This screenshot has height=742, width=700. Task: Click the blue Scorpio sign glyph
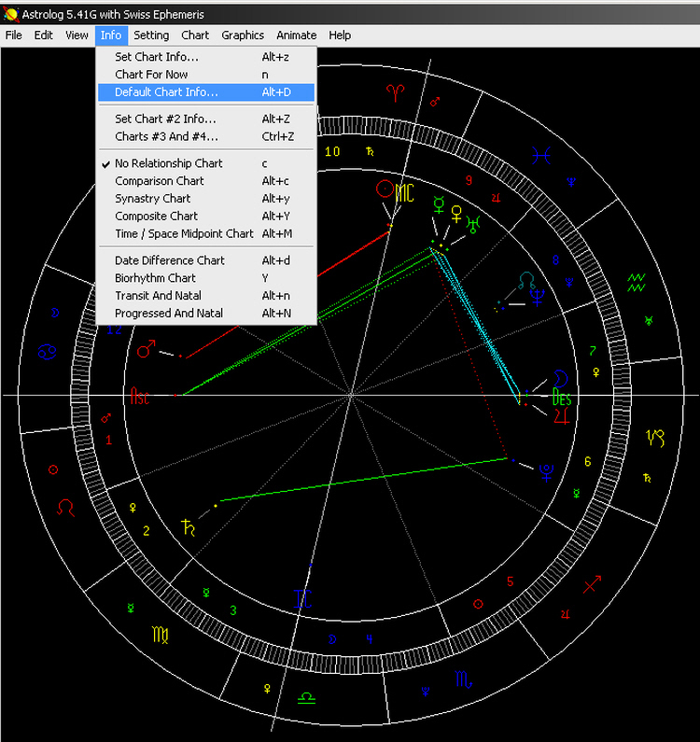(x=463, y=679)
